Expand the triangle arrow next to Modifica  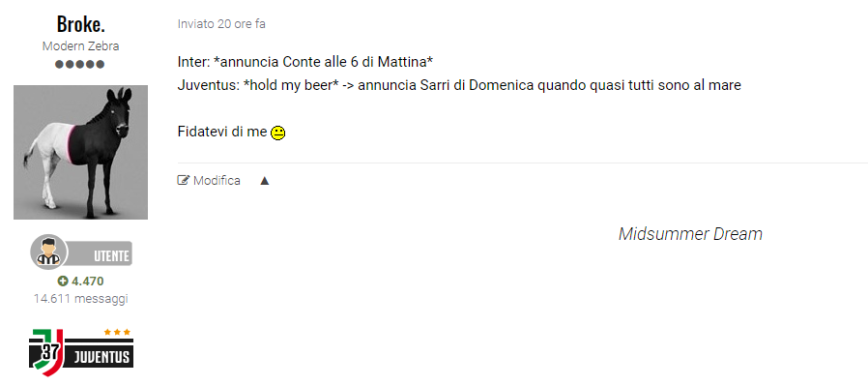click(265, 181)
